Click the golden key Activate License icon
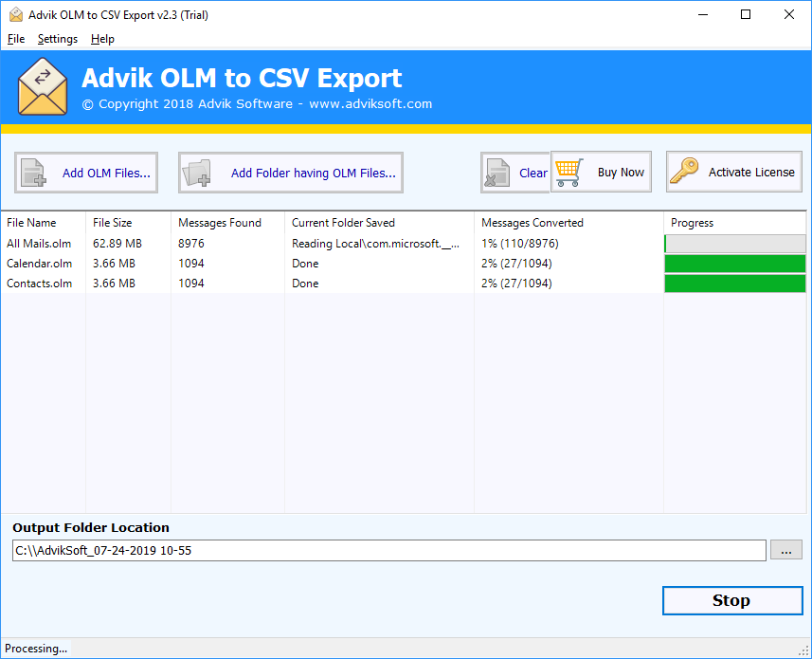This screenshot has width=812, height=659. point(684,171)
